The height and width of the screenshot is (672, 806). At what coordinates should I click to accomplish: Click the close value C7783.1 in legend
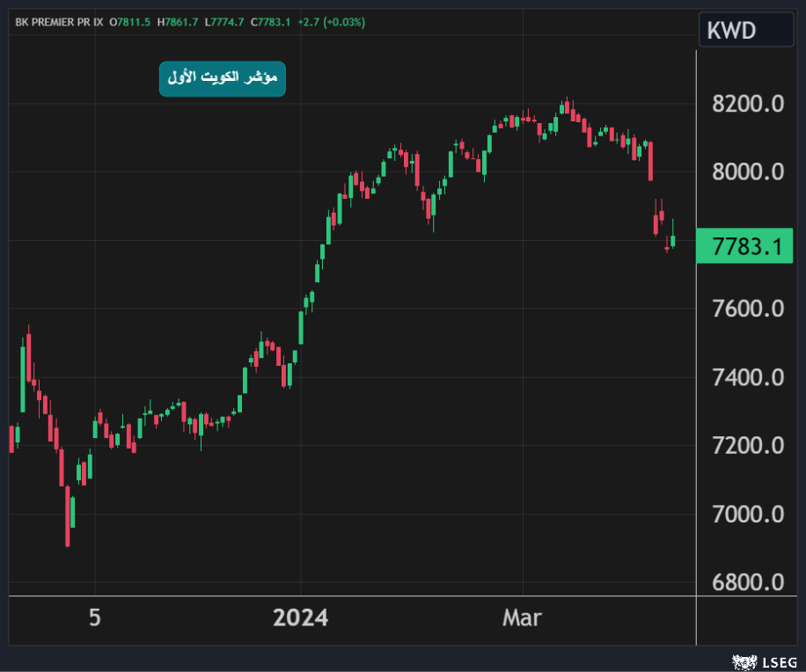[271, 21]
